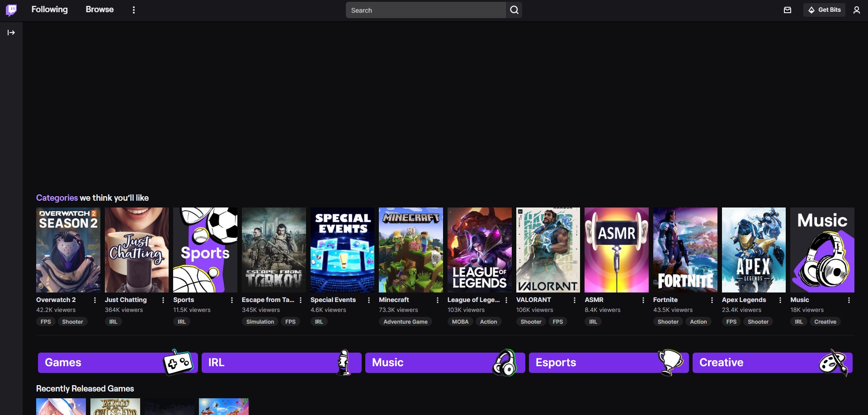This screenshot has height=415, width=868.
Task: Click the VALORANT title link
Action: [x=533, y=300]
